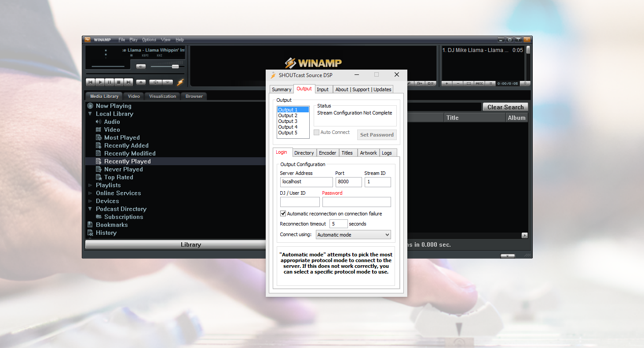Select the DJ Mike Llama playlist entry
644x348 pixels.
(x=483, y=50)
